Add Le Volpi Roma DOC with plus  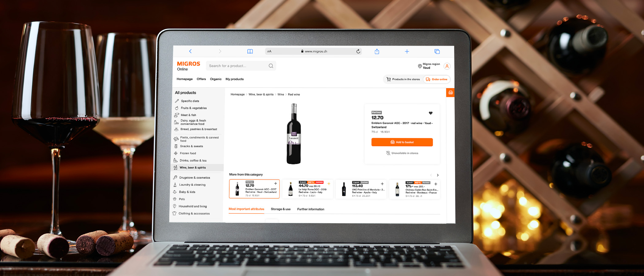click(x=329, y=184)
